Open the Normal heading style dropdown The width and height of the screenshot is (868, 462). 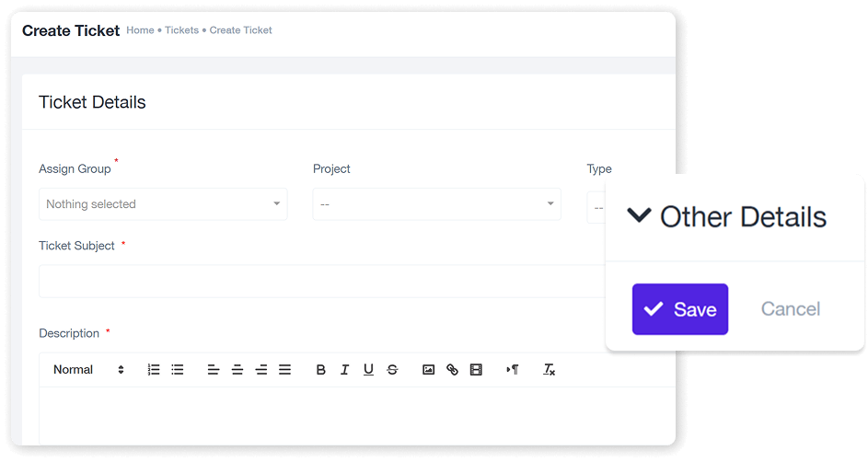point(88,370)
